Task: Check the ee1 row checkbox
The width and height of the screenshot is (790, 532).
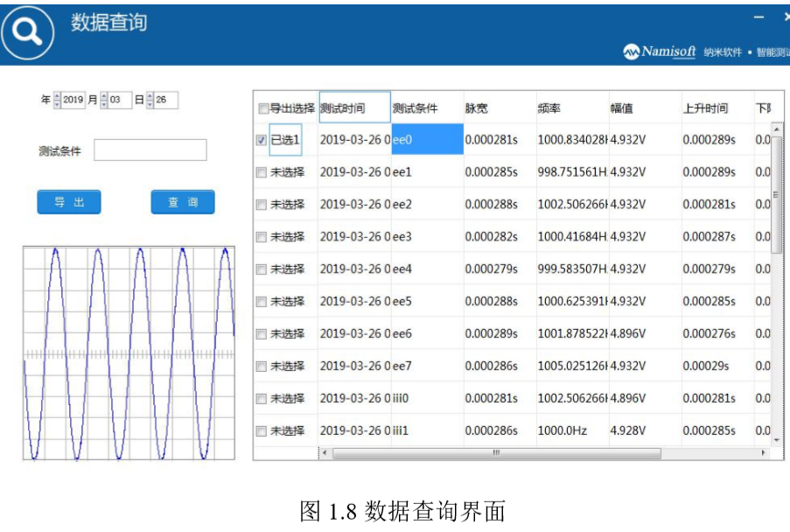Action: pyautogui.click(x=261, y=172)
